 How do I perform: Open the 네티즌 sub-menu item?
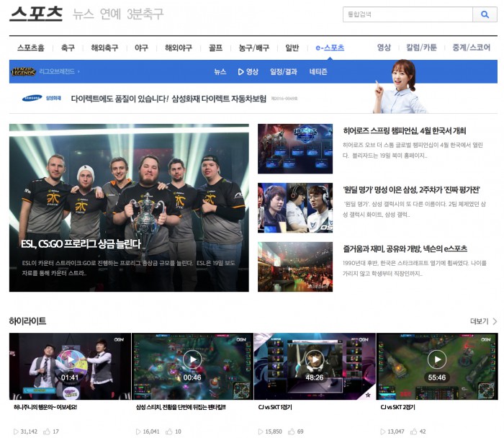(318, 71)
